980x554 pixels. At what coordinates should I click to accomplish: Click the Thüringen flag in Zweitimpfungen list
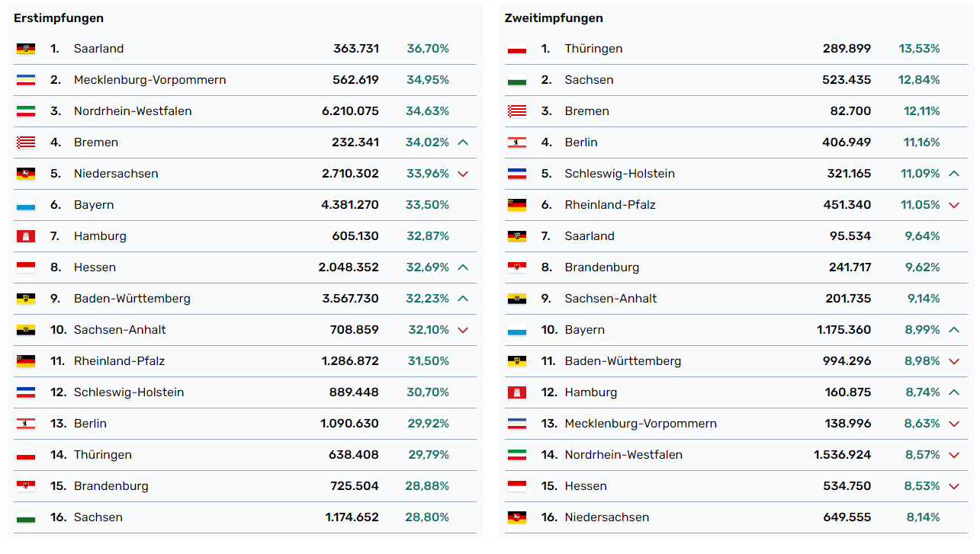click(x=517, y=49)
